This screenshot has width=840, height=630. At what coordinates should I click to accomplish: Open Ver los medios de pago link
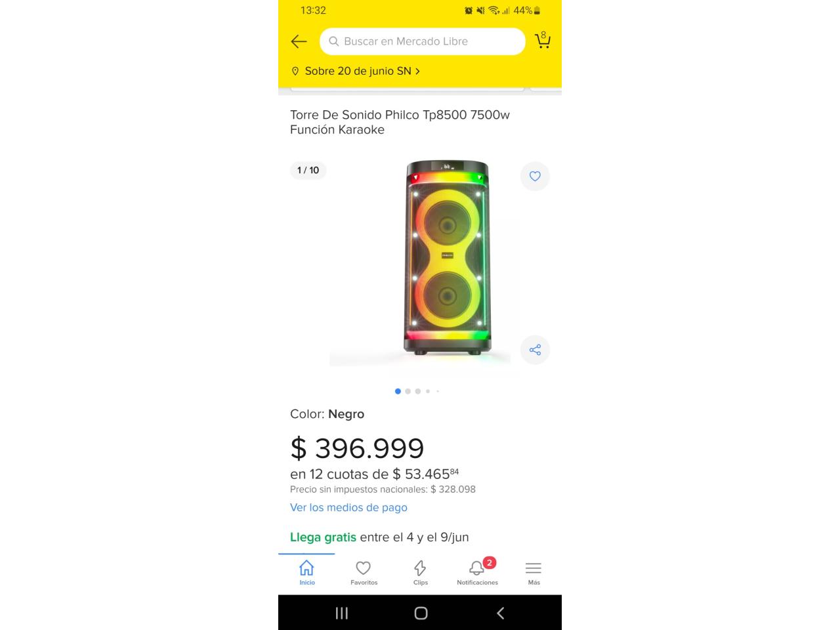point(348,507)
